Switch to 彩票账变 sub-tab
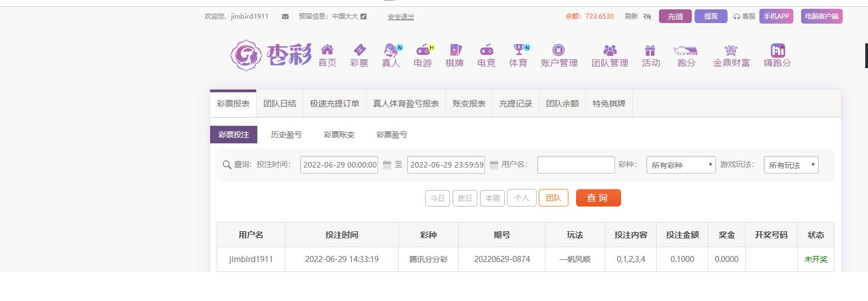 [339, 135]
